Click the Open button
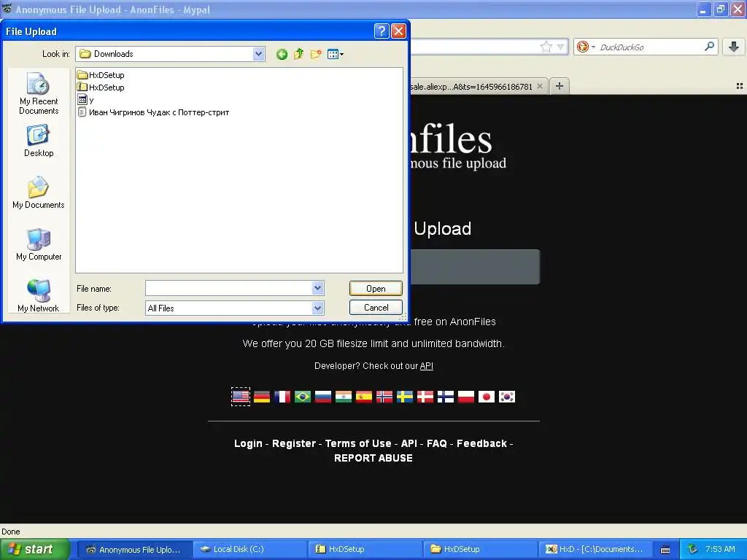The height and width of the screenshot is (560, 747). pyautogui.click(x=376, y=289)
